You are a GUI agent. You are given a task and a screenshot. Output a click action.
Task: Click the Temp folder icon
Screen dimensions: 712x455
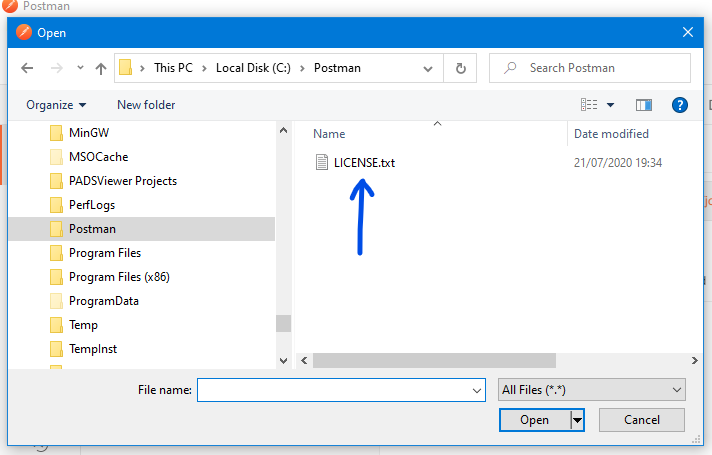pos(56,325)
